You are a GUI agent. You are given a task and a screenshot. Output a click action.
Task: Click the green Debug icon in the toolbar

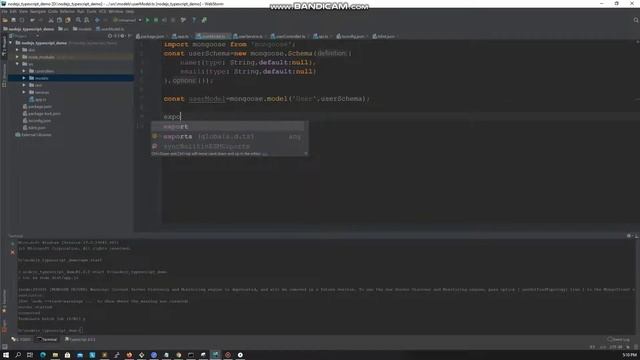[x=156, y=20]
